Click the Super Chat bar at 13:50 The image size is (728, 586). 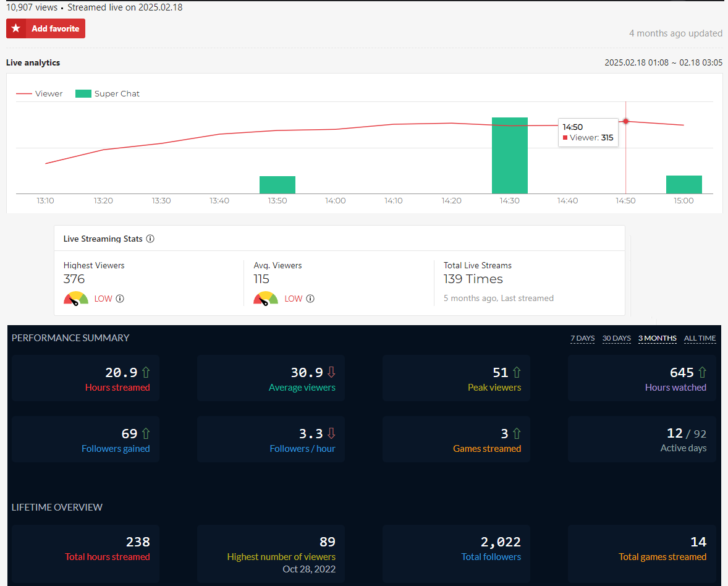pyautogui.click(x=277, y=185)
